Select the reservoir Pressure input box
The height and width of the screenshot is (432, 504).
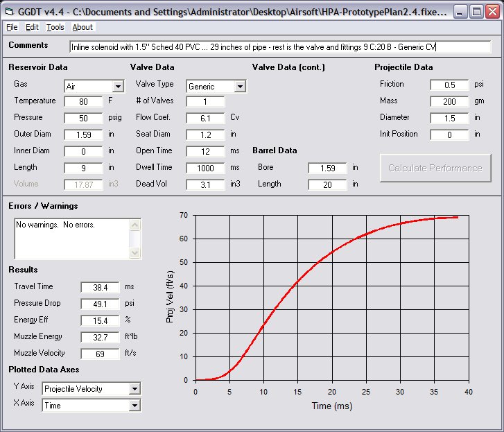pyautogui.click(x=83, y=118)
